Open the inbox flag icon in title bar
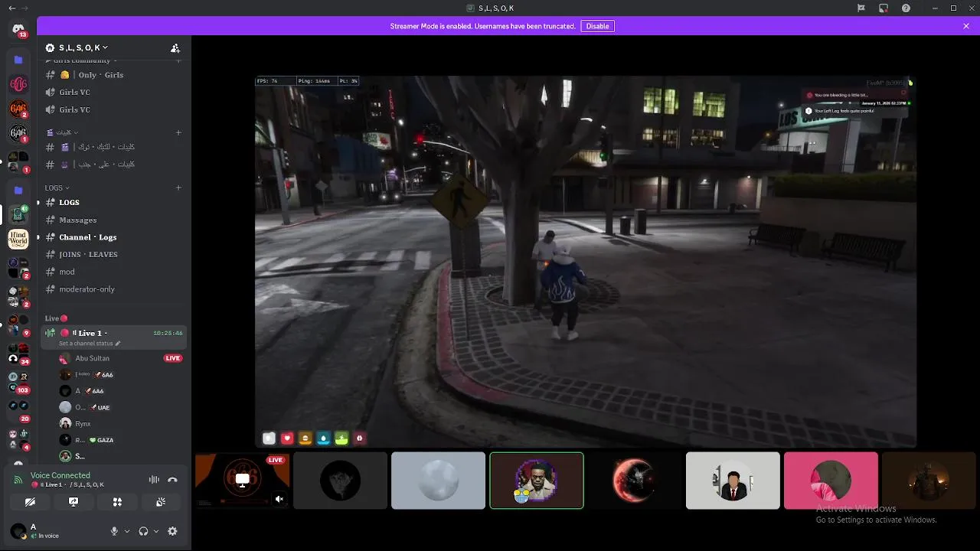This screenshot has width=980, height=551. tap(861, 8)
